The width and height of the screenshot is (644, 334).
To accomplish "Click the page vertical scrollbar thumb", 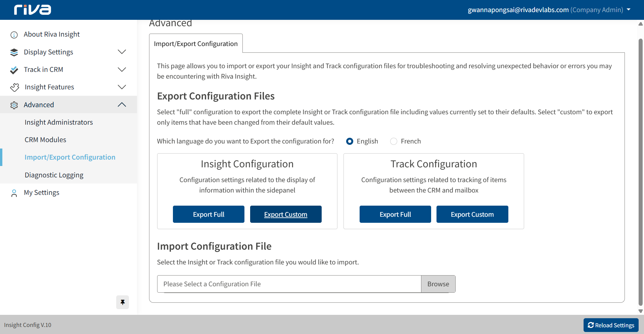I will pyautogui.click(x=641, y=171).
